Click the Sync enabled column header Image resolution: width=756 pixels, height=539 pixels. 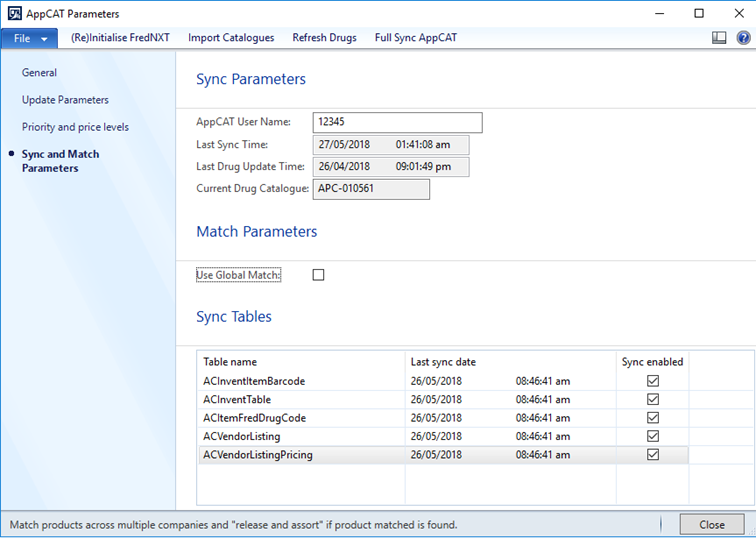coord(652,362)
